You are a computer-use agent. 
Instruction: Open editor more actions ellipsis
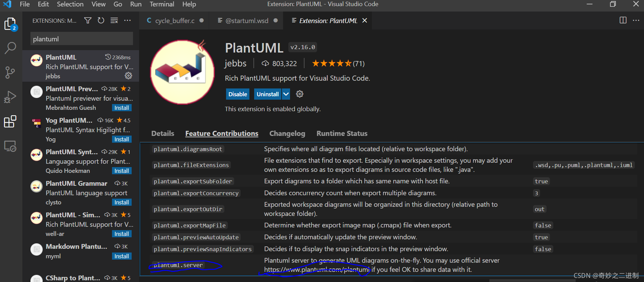point(636,20)
